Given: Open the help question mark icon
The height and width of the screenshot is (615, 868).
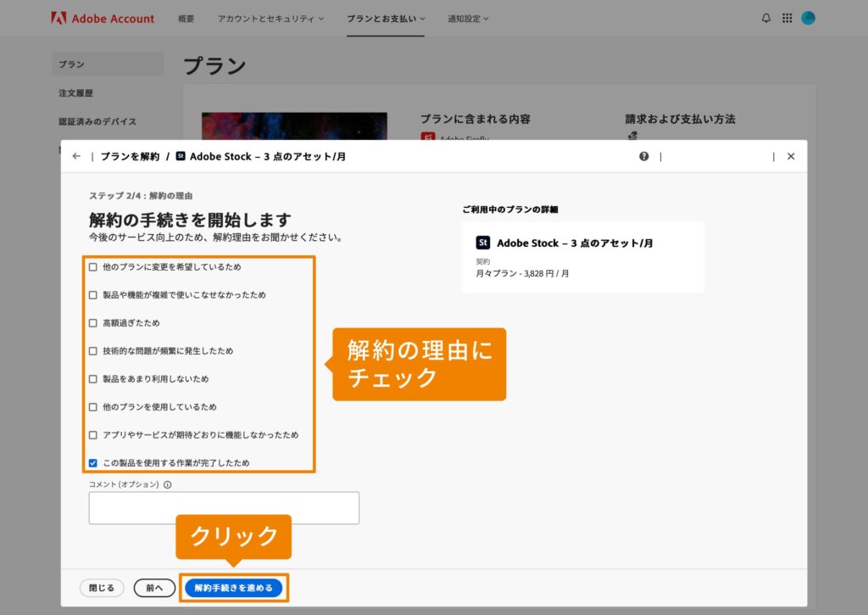Looking at the screenshot, I should 644,156.
